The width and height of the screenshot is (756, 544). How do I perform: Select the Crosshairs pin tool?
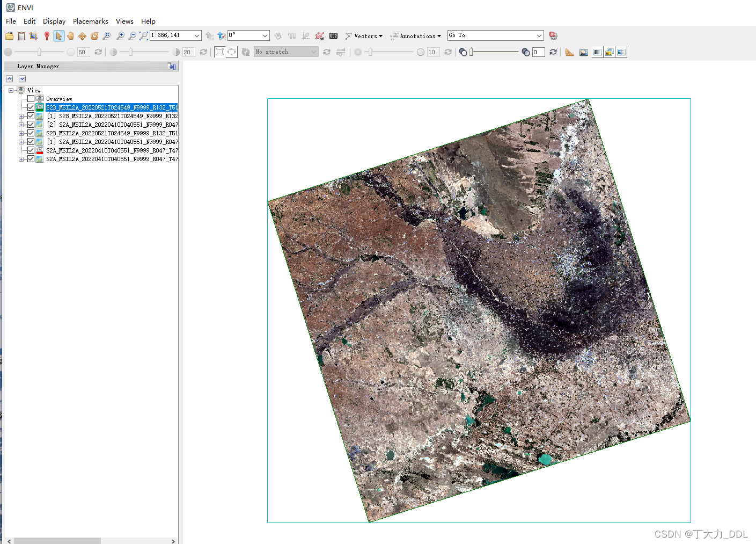click(x=47, y=36)
